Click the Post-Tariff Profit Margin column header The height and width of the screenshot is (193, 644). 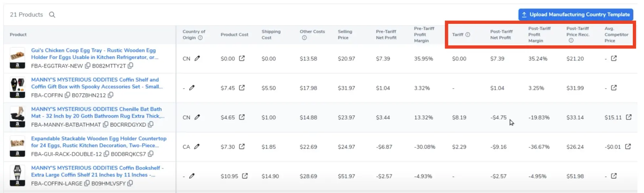point(539,34)
